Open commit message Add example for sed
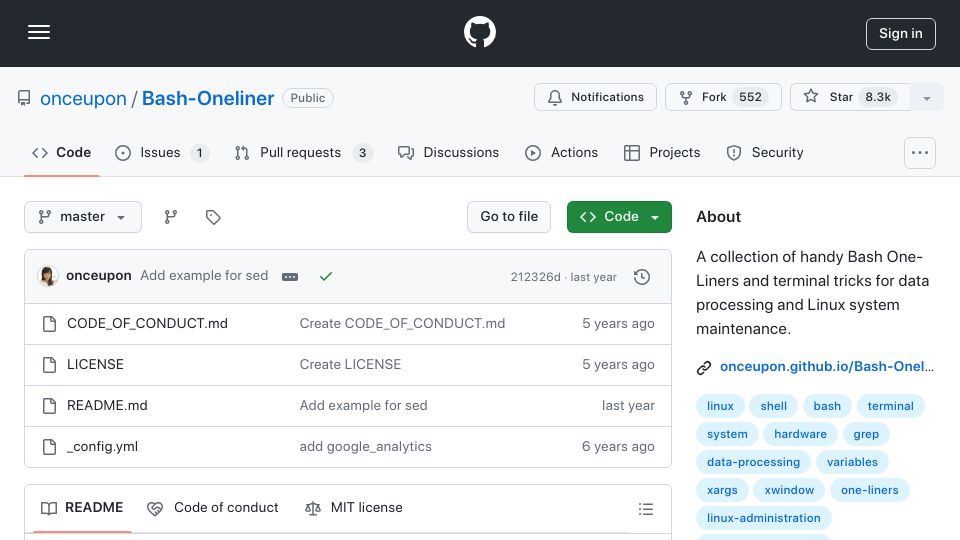 point(204,276)
